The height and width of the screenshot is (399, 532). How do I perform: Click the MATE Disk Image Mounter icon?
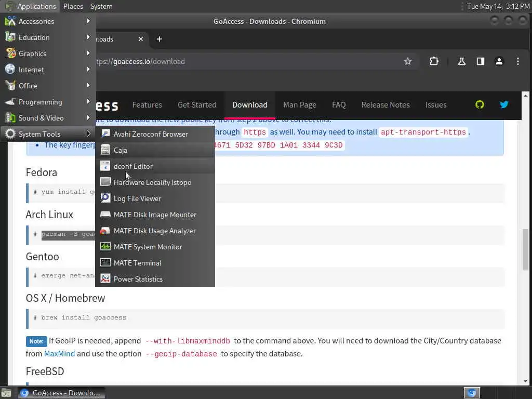click(x=105, y=215)
